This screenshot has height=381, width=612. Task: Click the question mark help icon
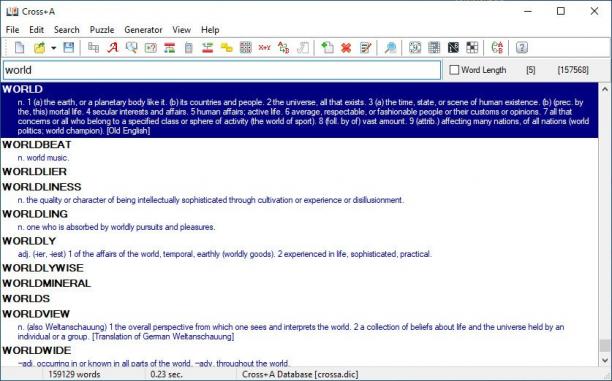[522, 48]
